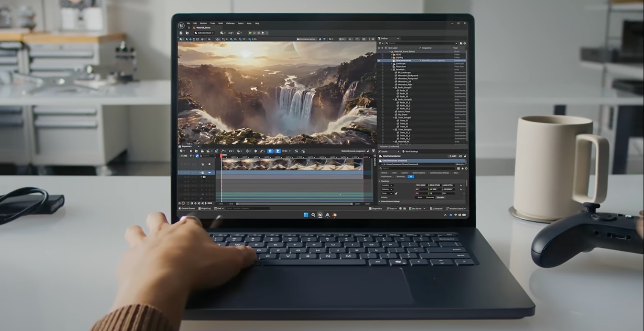This screenshot has height=331, width=644.
Task: Click the Outliner filter funnel icon
Action: (x=381, y=43)
